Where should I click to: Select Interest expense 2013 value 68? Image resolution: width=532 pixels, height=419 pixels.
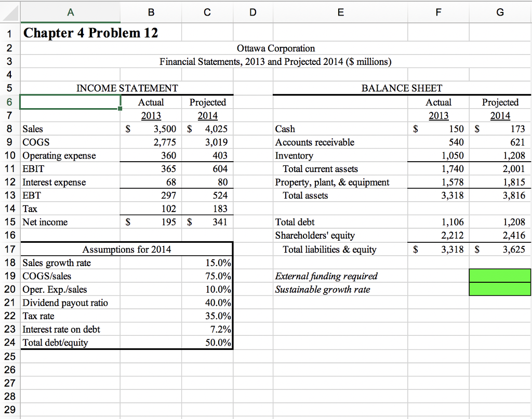click(x=151, y=182)
